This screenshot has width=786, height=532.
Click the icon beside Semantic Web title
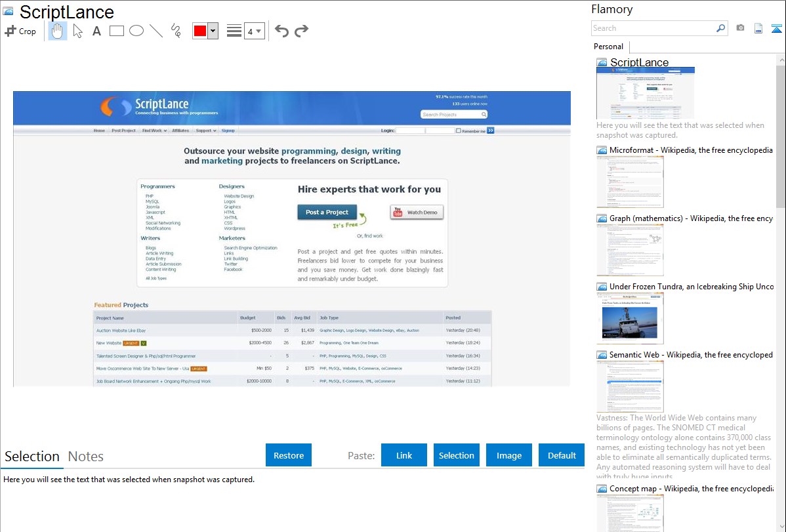point(602,355)
